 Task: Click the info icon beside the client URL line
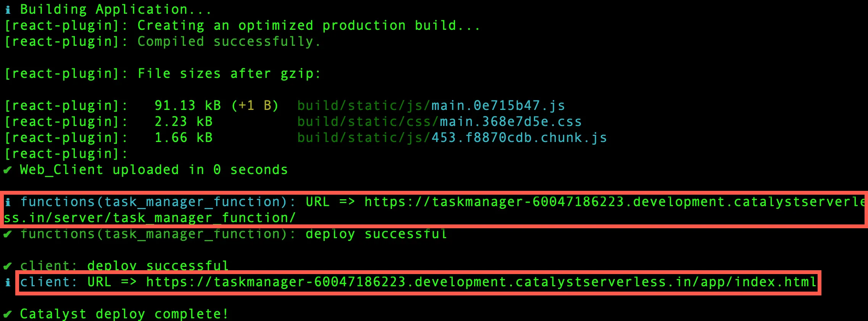coord(8,282)
